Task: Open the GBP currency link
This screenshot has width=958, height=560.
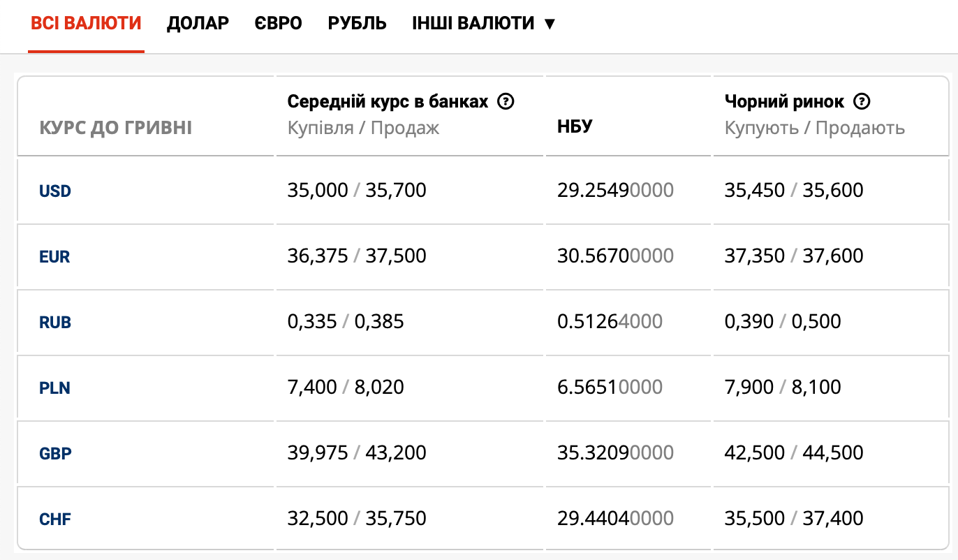Action: [x=55, y=454]
